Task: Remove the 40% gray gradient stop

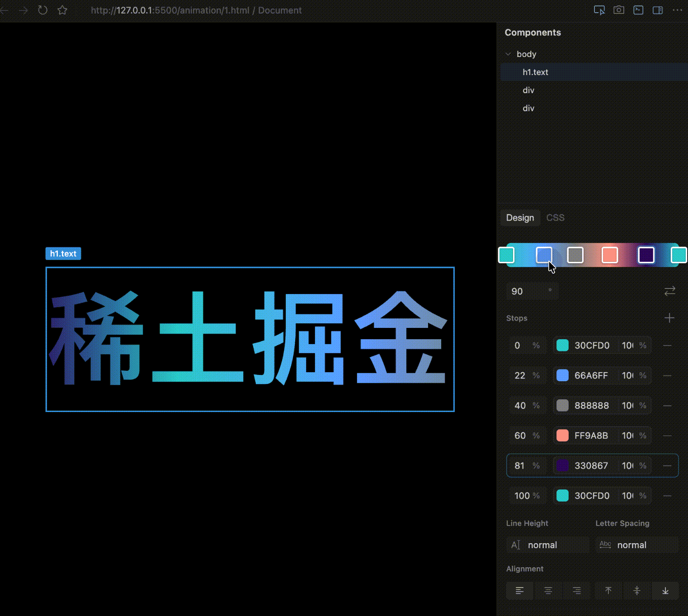Action: 668,405
